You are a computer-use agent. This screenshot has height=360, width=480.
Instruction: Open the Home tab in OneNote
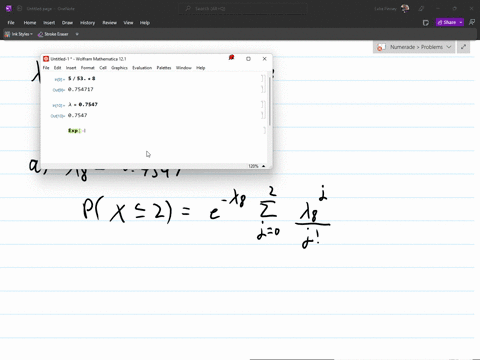[30, 23]
